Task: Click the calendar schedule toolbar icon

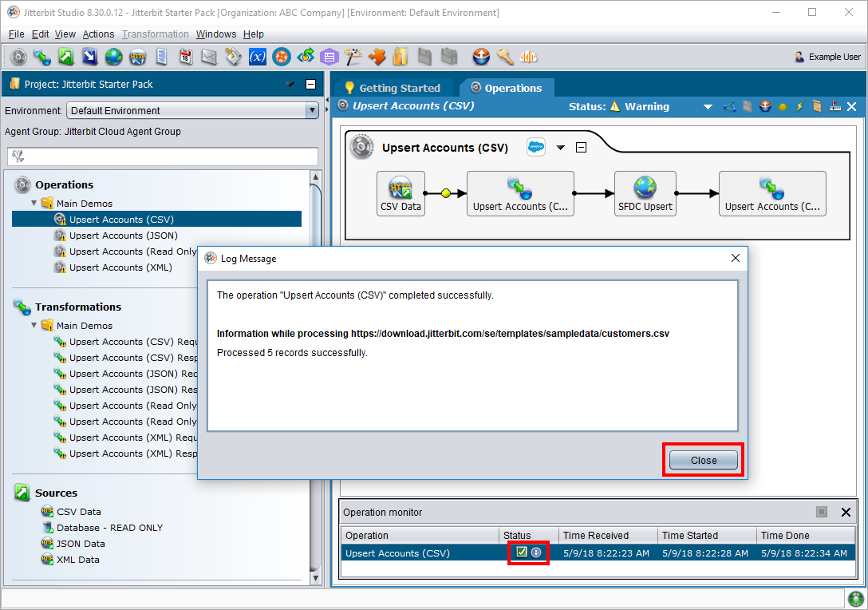Action: pos(185,57)
